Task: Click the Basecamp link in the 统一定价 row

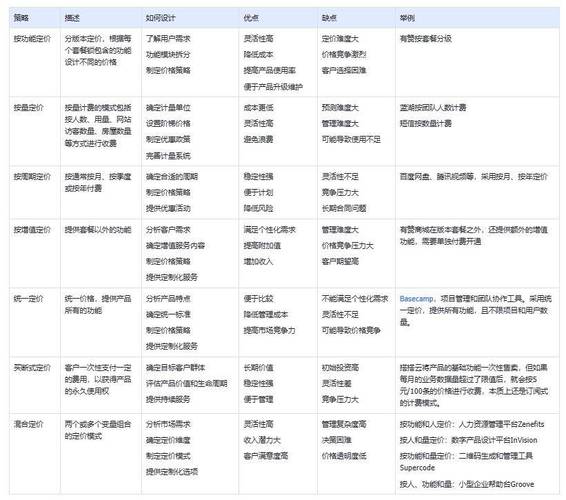Action: point(416,299)
